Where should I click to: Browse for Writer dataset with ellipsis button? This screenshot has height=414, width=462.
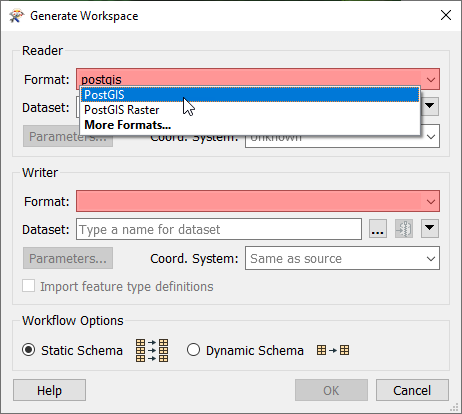(x=378, y=229)
